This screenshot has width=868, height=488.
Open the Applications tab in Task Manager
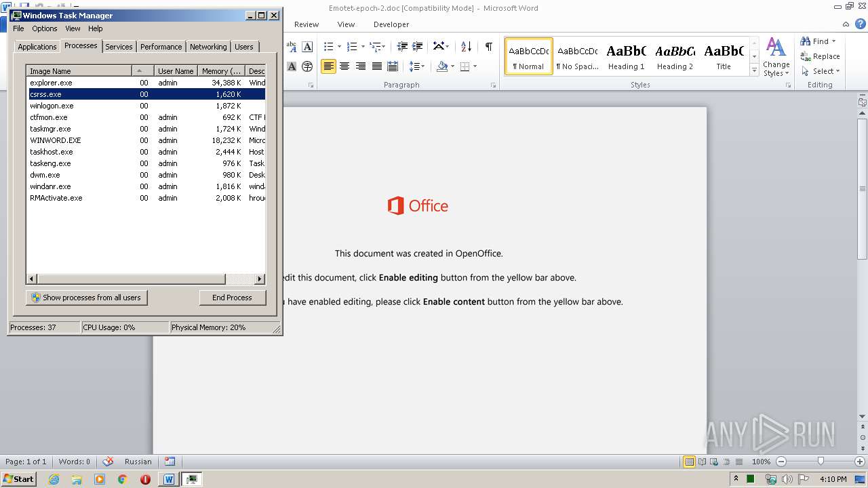37,47
